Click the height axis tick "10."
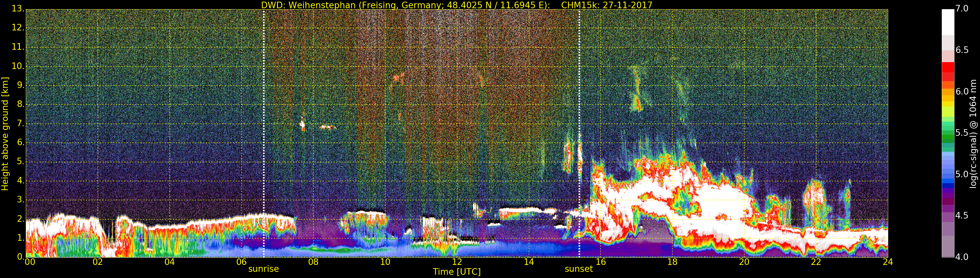The height and width of the screenshot is (278, 980). click(x=18, y=66)
